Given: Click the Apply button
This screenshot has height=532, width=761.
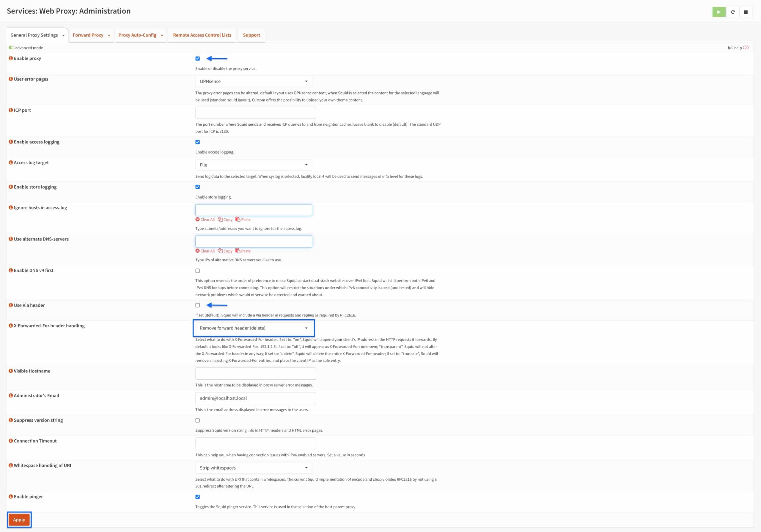Looking at the screenshot, I should coord(19,520).
